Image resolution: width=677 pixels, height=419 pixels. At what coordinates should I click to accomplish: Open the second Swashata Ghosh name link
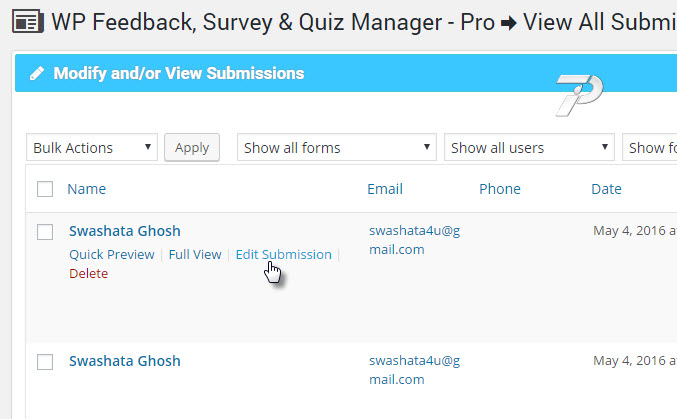(x=125, y=361)
